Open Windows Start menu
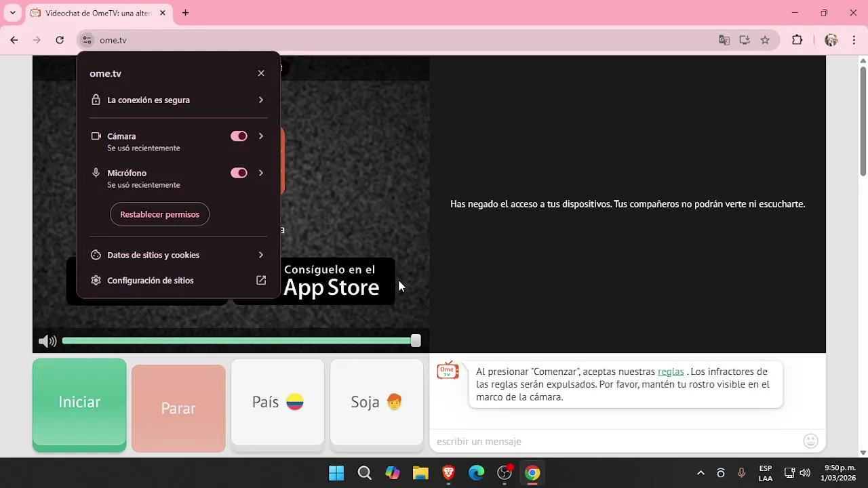868x488 pixels. coord(336,473)
